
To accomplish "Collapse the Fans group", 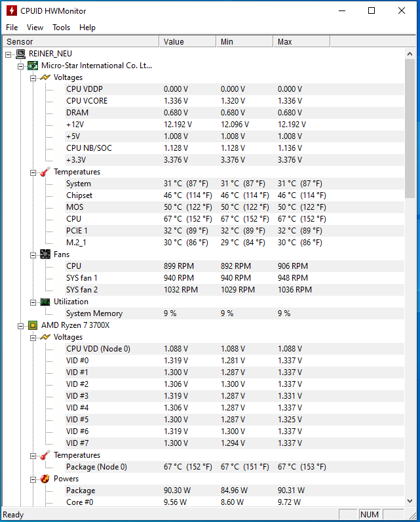I will (33, 255).
